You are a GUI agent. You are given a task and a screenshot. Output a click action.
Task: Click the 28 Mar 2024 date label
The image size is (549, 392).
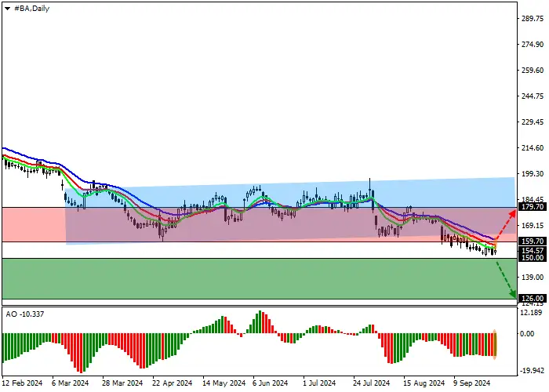pyautogui.click(x=122, y=383)
